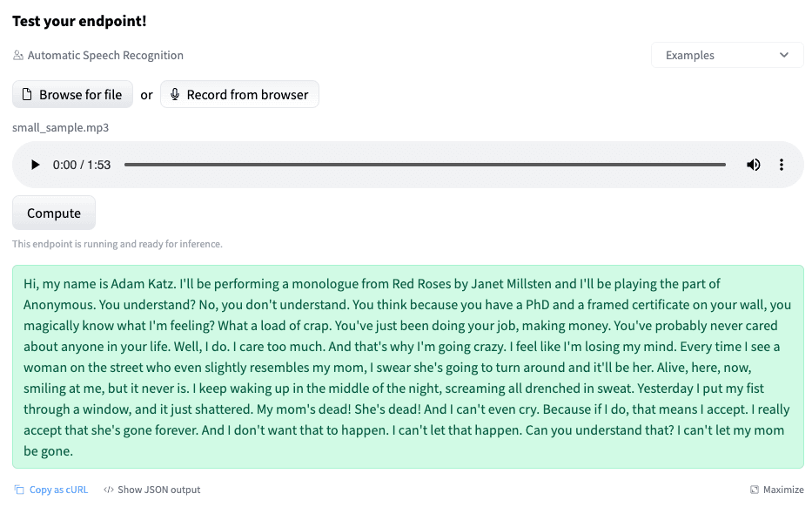Select Record from browser
The width and height of the screenshot is (812, 507).
coord(239,94)
